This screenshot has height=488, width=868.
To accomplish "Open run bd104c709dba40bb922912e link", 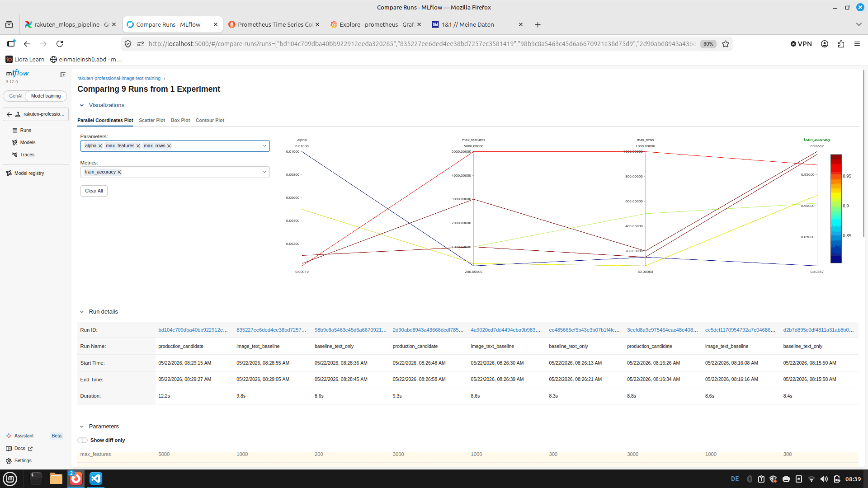I will click(193, 330).
